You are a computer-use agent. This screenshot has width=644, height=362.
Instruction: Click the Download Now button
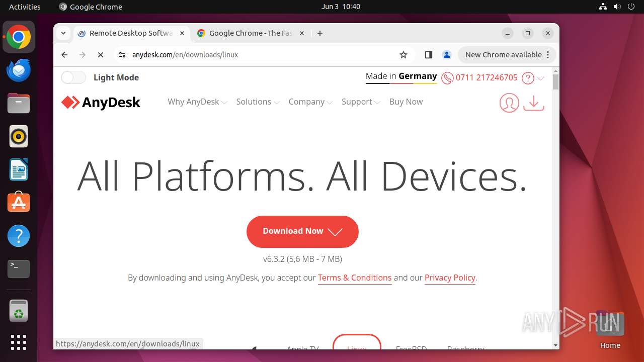302,231
